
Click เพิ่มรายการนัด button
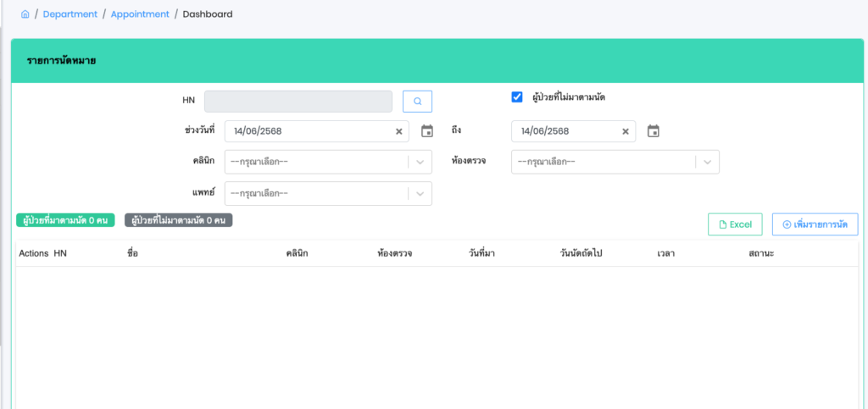(x=815, y=224)
